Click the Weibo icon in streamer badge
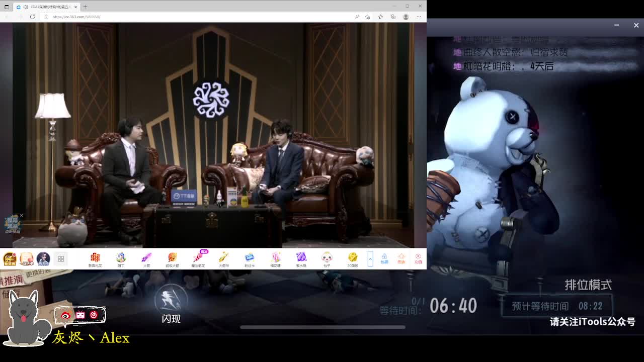The image size is (644, 362). point(66,315)
